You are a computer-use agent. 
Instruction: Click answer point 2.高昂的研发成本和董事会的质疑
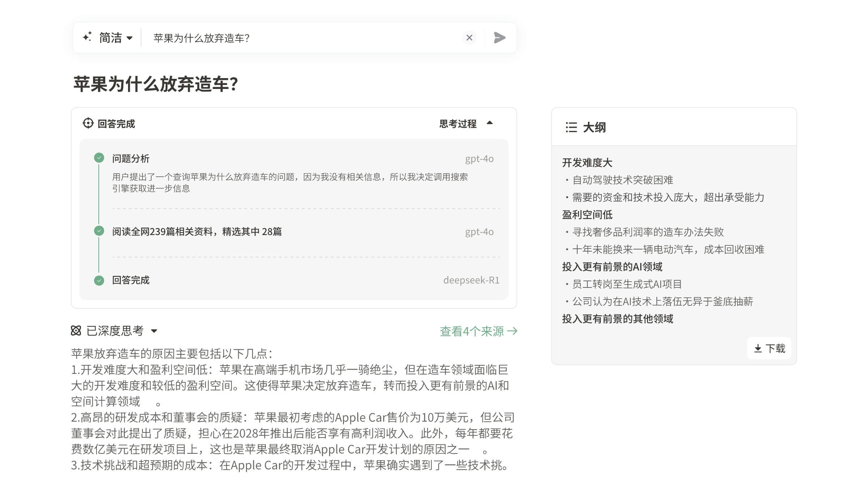pos(293,433)
